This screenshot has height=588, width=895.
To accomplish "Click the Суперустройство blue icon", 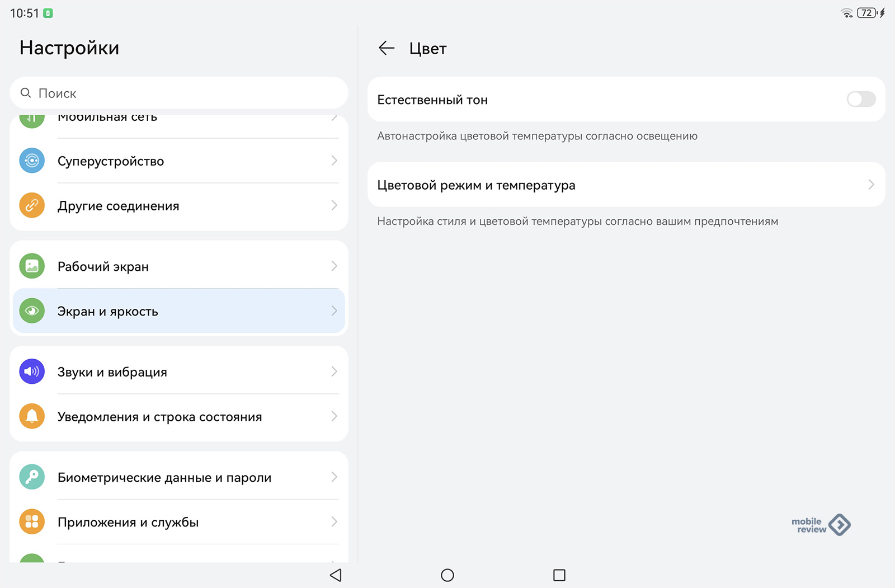I will pyautogui.click(x=32, y=161).
